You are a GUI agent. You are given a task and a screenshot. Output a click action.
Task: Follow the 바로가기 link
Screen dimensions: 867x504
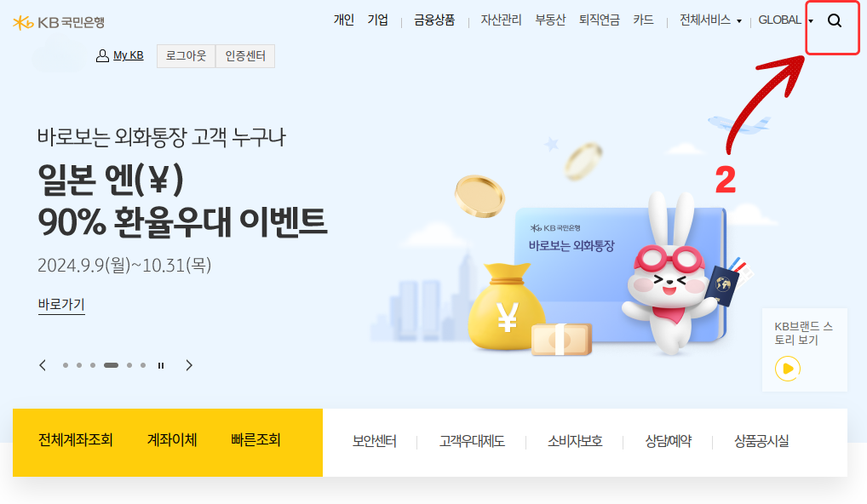coord(61,305)
